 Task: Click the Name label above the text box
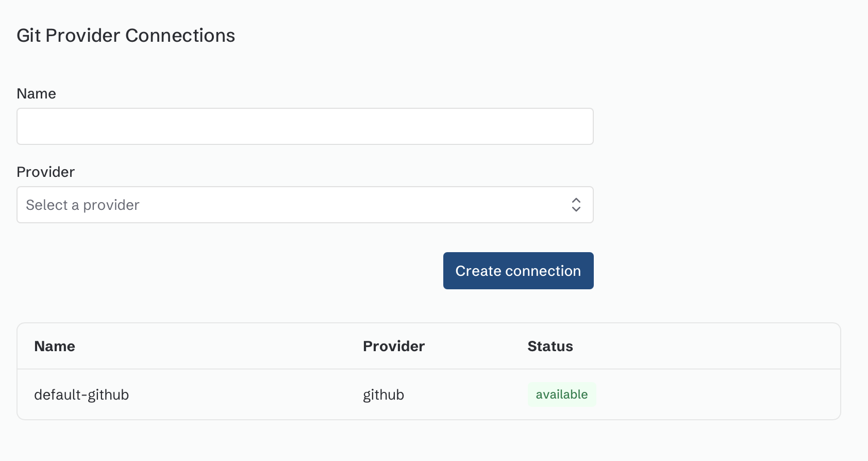click(36, 93)
